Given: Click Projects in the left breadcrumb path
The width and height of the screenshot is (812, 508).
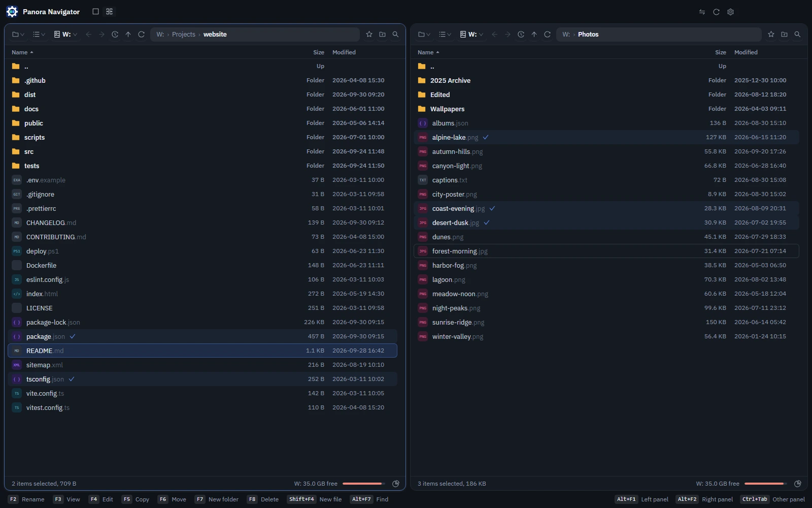Looking at the screenshot, I should (x=184, y=35).
